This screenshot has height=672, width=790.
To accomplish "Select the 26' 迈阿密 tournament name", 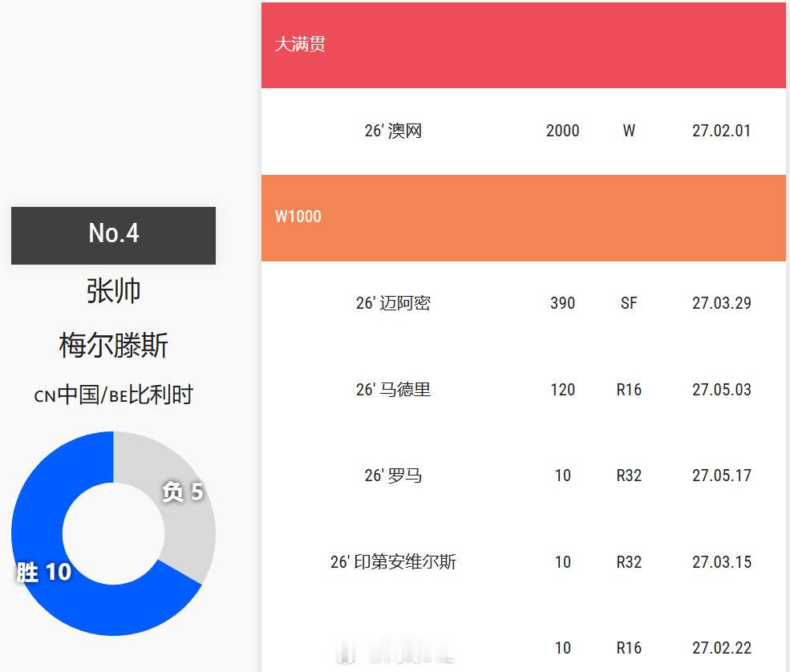I will [394, 303].
